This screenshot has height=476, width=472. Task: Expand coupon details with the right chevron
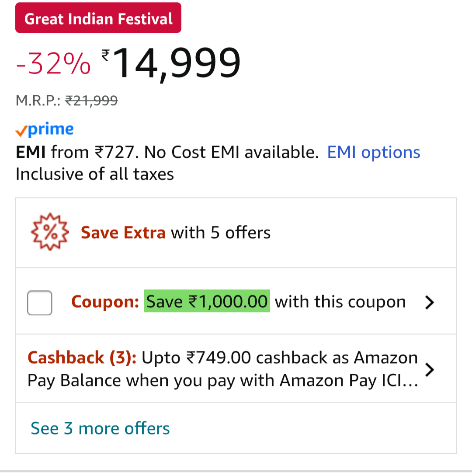click(430, 302)
